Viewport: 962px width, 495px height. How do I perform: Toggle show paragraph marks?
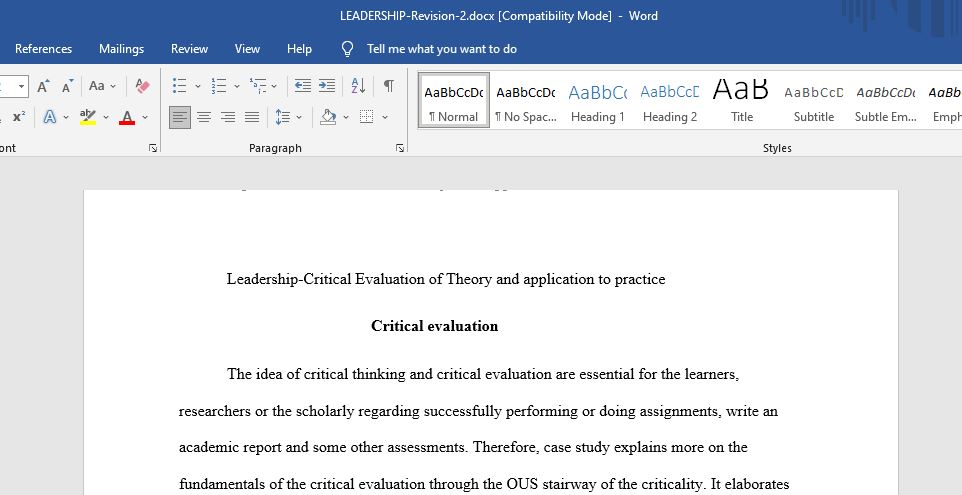tap(388, 86)
